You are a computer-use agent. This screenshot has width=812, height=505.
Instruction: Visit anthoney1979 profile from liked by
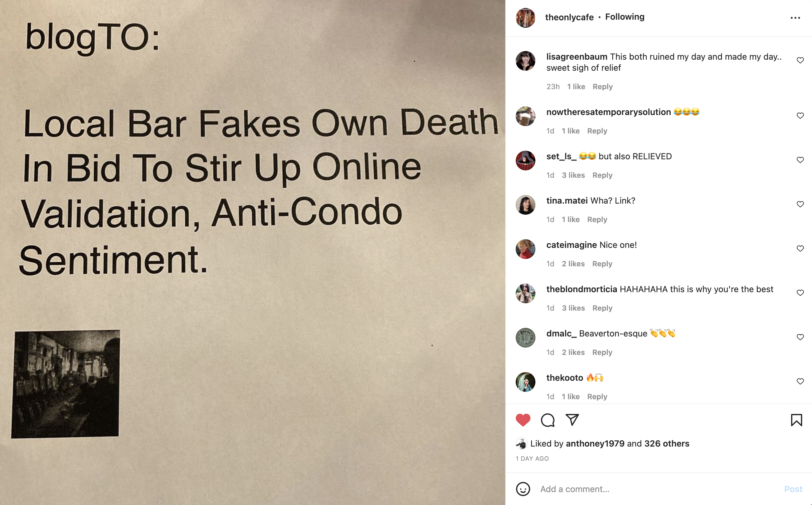595,443
